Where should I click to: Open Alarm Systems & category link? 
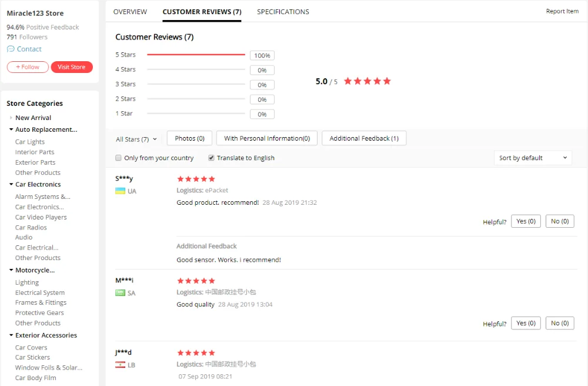coord(43,197)
